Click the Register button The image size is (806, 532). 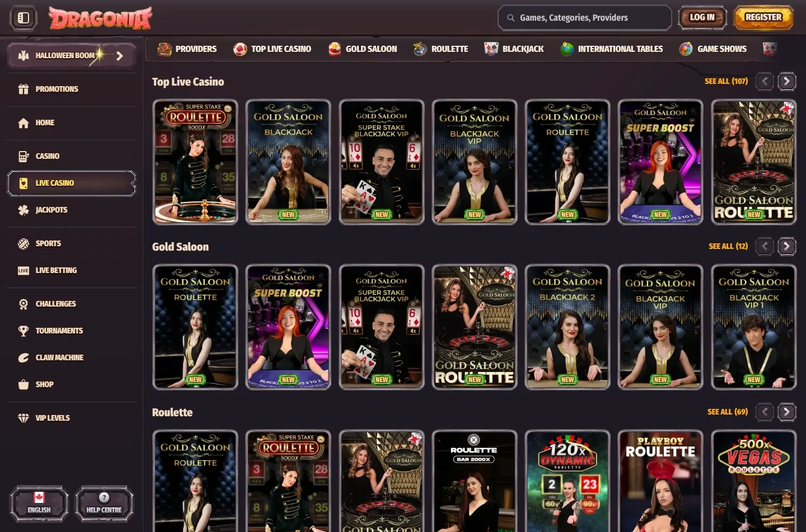(x=763, y=17)
